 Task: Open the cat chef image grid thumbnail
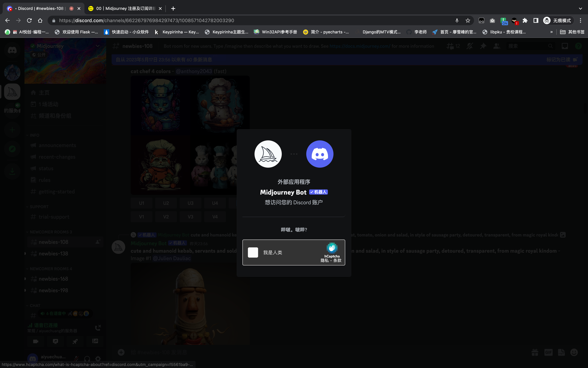(190, 135)
